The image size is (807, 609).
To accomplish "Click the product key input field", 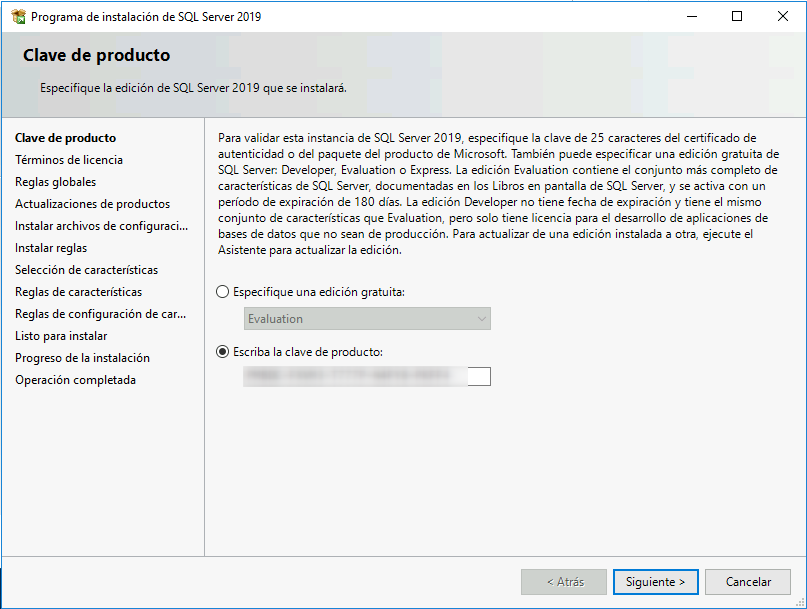I will coord(367,376).
